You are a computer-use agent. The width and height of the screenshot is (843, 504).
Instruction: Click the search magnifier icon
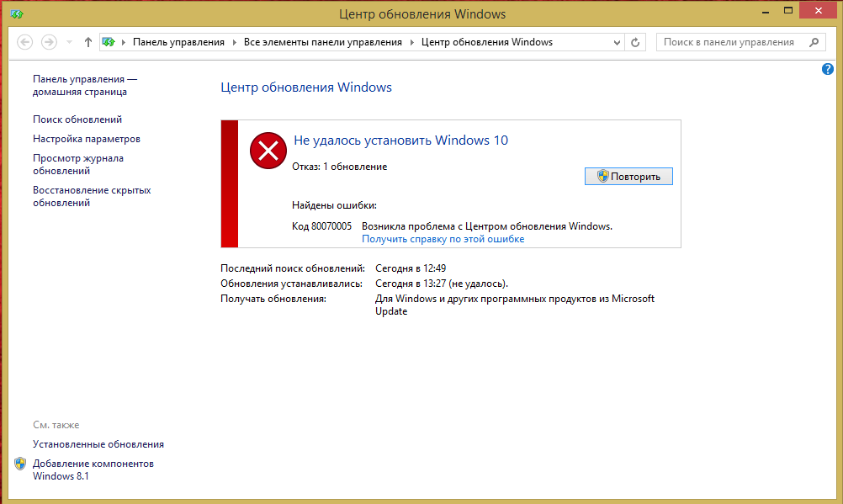click(x=814, y=42)
